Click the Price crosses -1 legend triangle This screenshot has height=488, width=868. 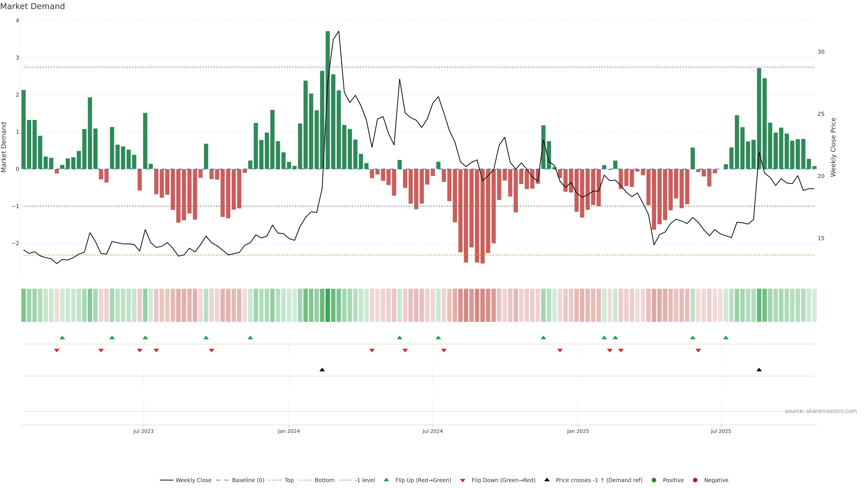coord(547,480)
